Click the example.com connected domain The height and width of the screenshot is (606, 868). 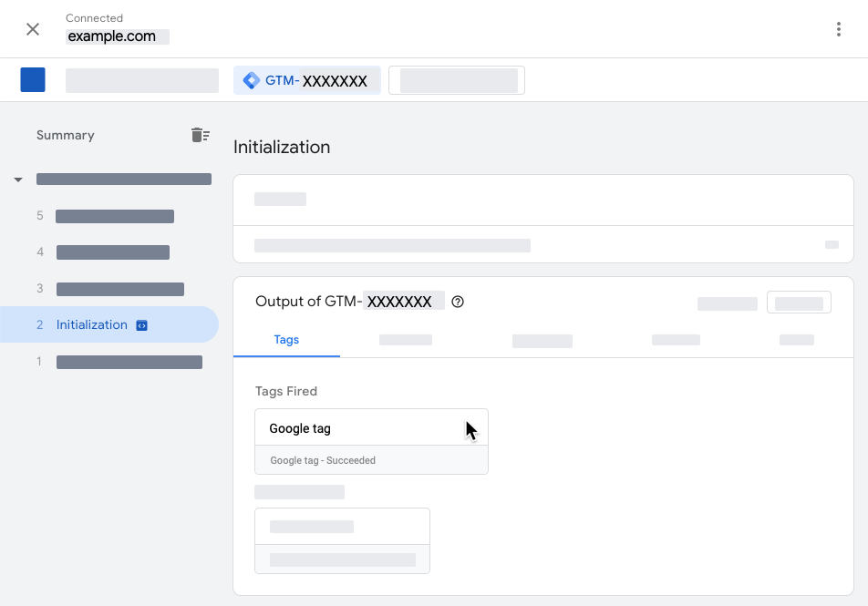click(112, 36)
